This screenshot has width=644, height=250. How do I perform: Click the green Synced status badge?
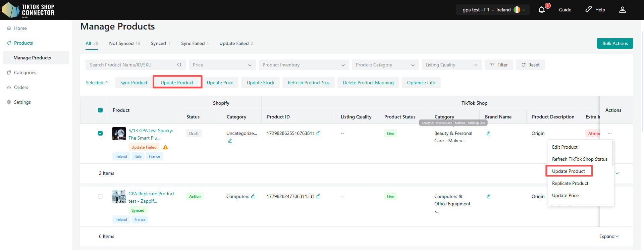coord(138,210)
